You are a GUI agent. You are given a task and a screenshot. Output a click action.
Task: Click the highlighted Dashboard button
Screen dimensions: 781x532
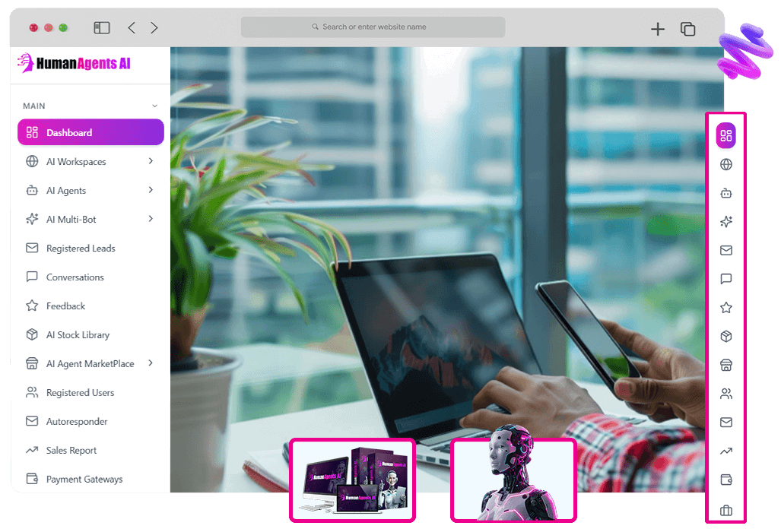pyautogui.click(x=90, y=132)
